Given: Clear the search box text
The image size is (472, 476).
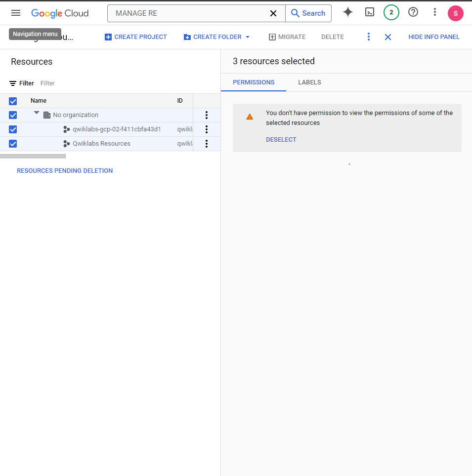Looking at the screenshot, I should pos(273,13).
